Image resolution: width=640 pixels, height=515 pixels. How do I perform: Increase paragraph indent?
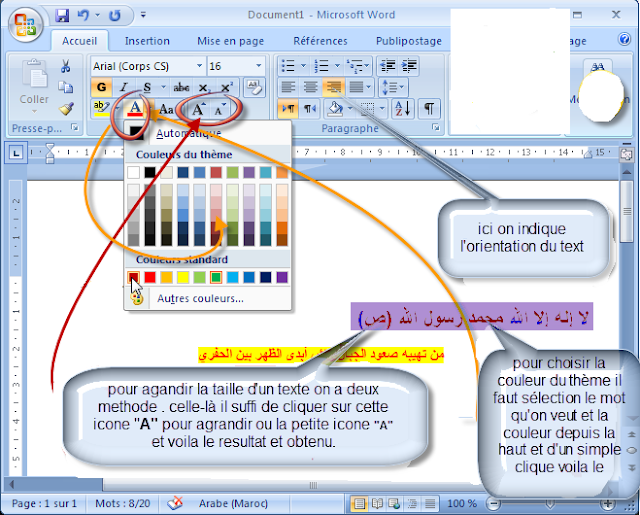(x=409, y=66)
